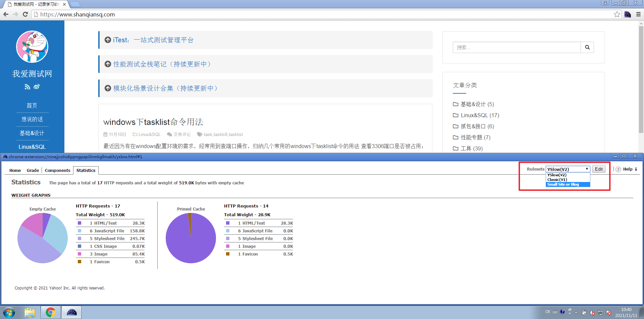Click the taskkill tag under article

(x=220, y=134)
